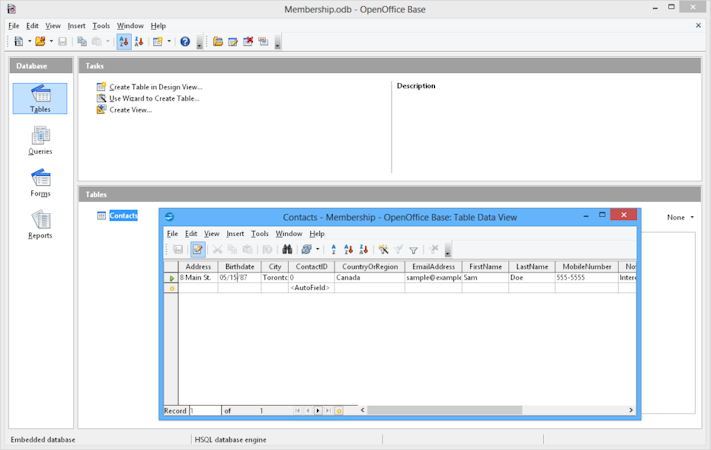Click the cell containing Canada

click(370, 277)
